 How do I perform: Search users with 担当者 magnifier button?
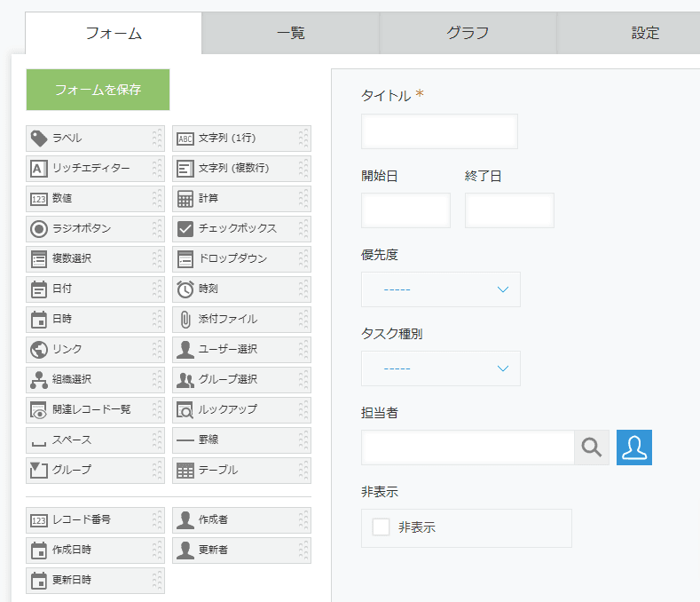point(592,448)
